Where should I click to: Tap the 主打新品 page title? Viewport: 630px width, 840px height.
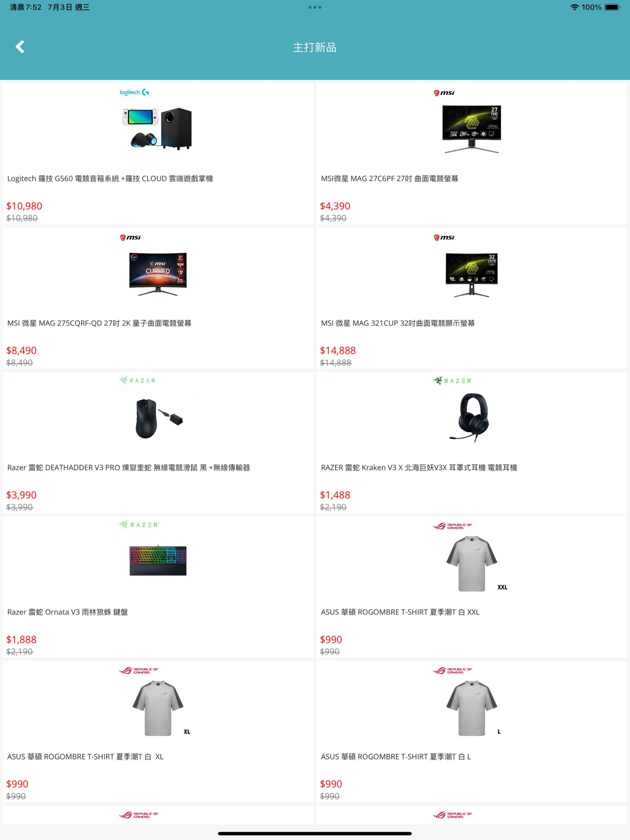[315, 47]
